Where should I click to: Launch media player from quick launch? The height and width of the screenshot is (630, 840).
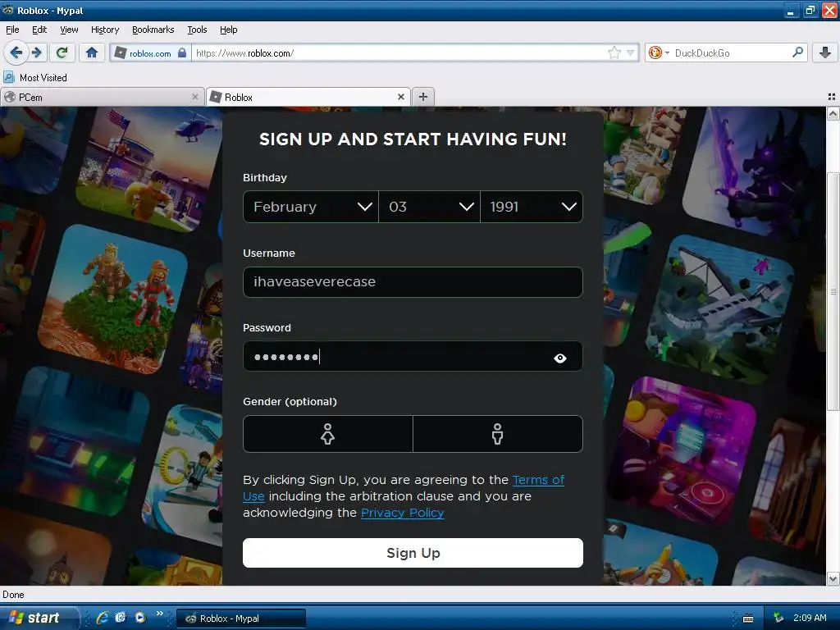(140, 618)
